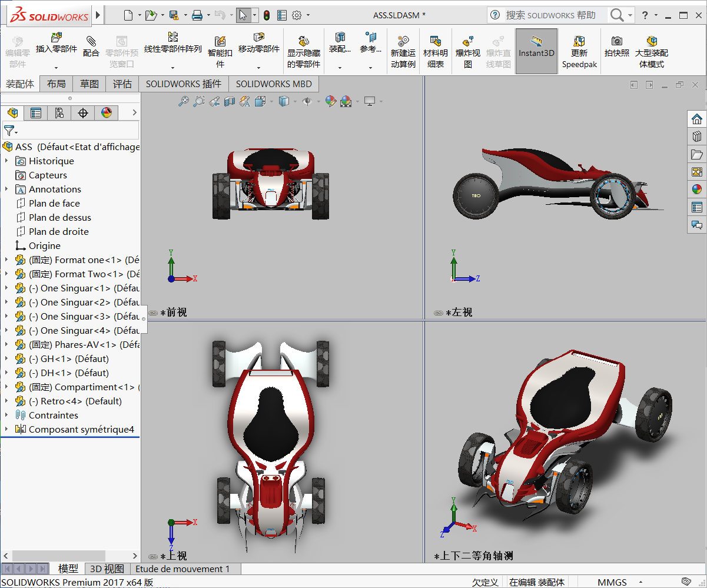The height and width of the screenshot is (588, 707).
Task: Click the Section View icon
Action: click(x=230, y=101)
